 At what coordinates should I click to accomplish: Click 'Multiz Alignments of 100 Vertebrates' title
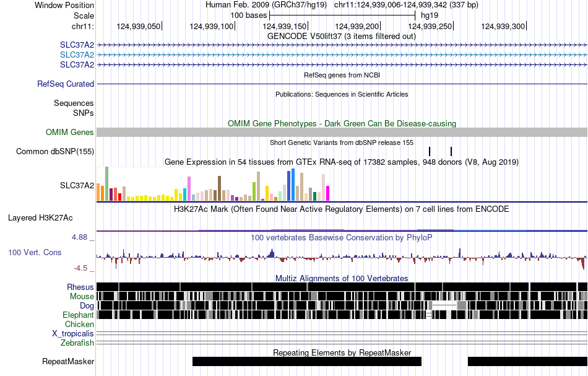click(x=342, y=278)
